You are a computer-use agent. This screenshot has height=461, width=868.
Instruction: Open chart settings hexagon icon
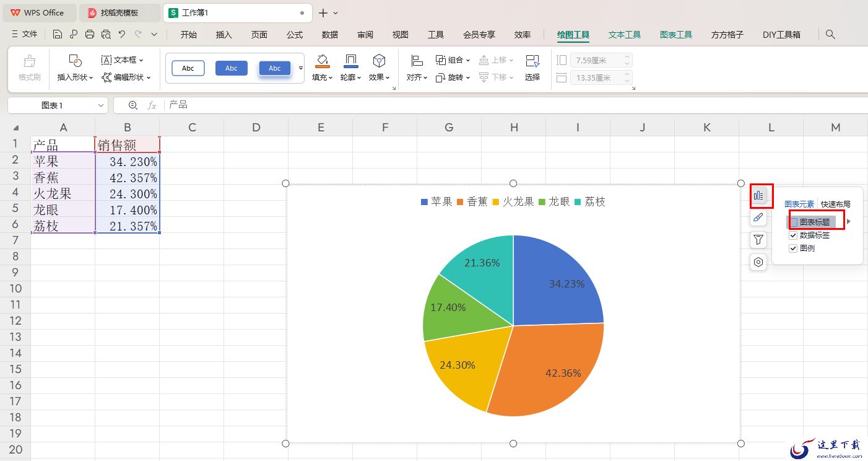click(x=758, y=262)
